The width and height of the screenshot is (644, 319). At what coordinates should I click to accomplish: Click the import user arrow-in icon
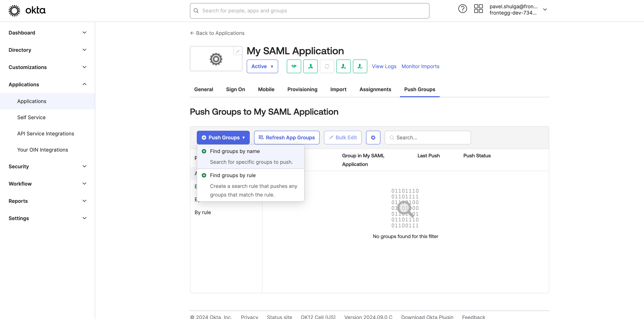[310, 66]
